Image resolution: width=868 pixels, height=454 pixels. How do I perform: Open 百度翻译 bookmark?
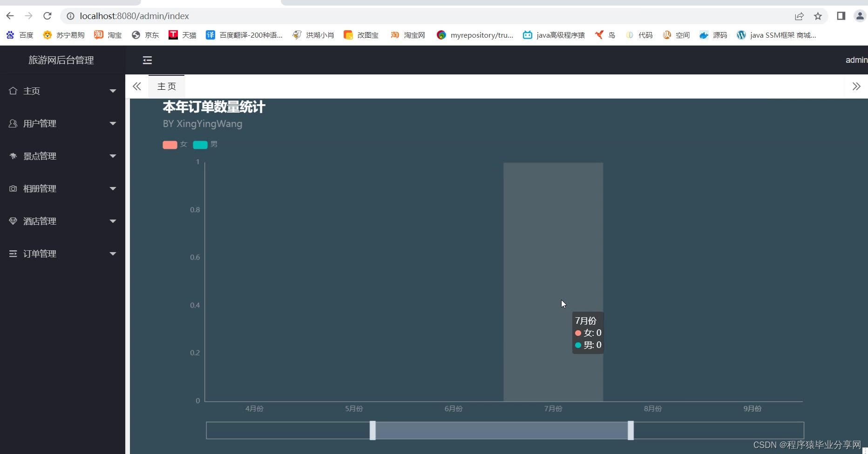click(244, 35)
